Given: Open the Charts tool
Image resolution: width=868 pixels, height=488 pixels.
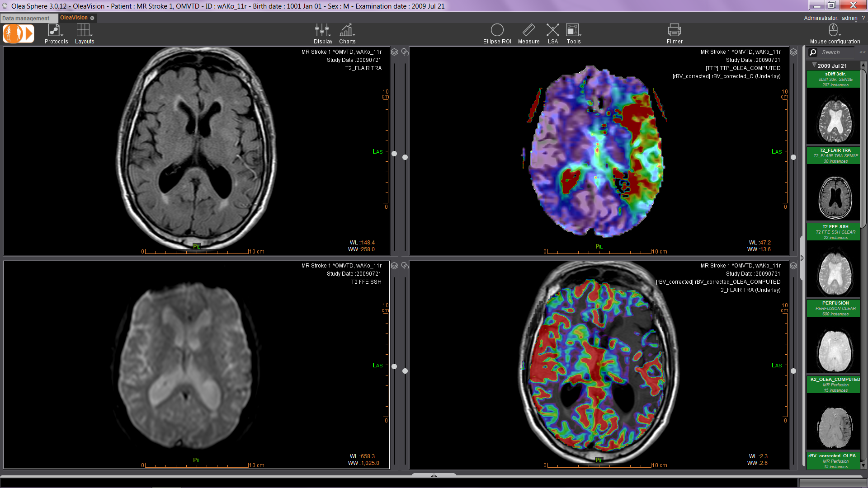Looking at the screenshot, I should [347, 30].
